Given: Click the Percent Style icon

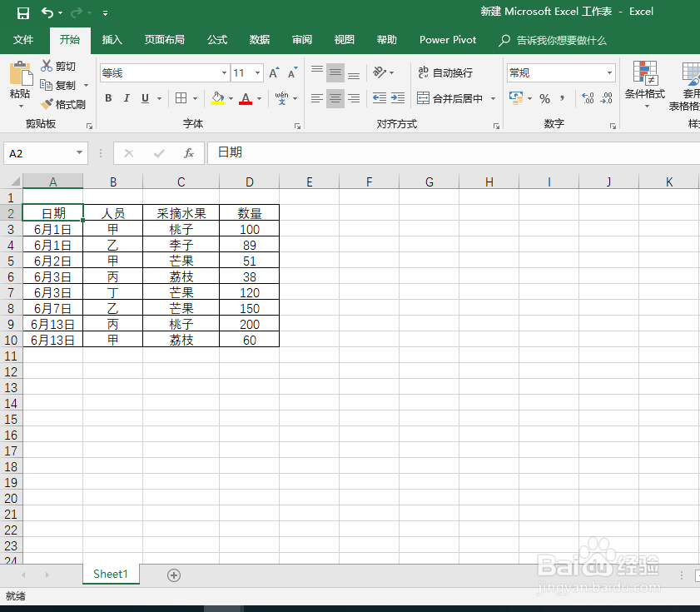Looking at the screenshot, I should [x=544, y=99].
